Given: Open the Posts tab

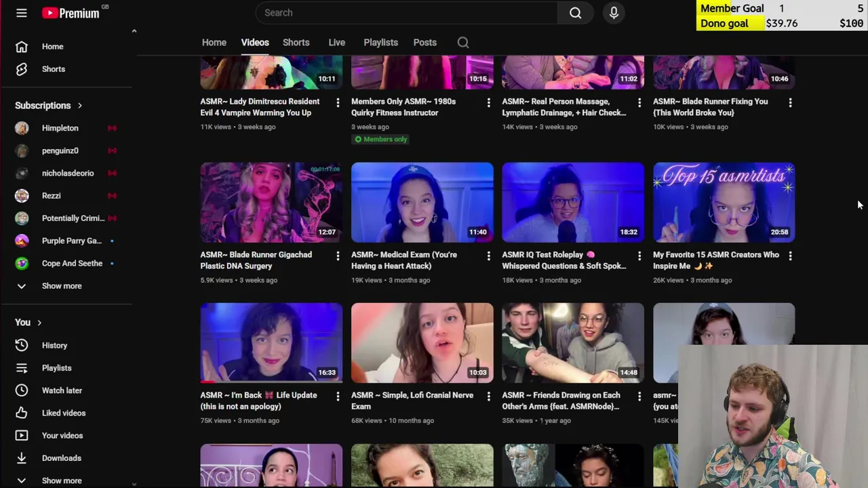Looking at the screenshot, I should (x=425, y=43).
